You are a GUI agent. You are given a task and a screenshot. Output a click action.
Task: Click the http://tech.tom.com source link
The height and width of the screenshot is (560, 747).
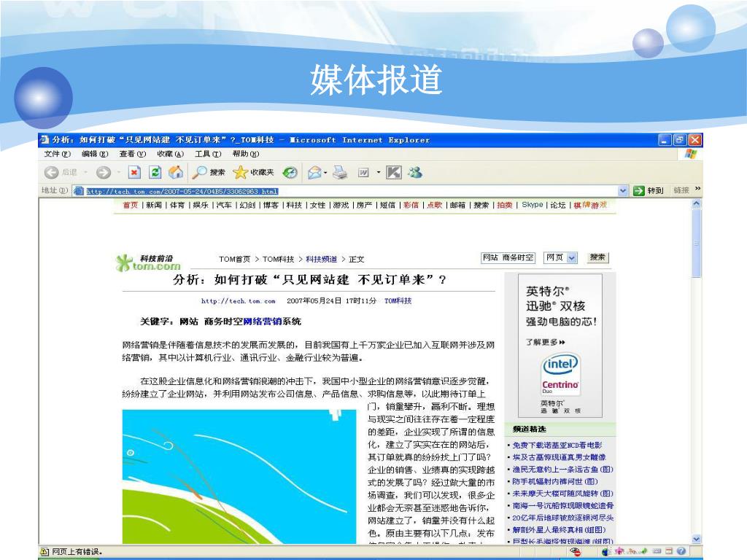click(x=239, y=301)
